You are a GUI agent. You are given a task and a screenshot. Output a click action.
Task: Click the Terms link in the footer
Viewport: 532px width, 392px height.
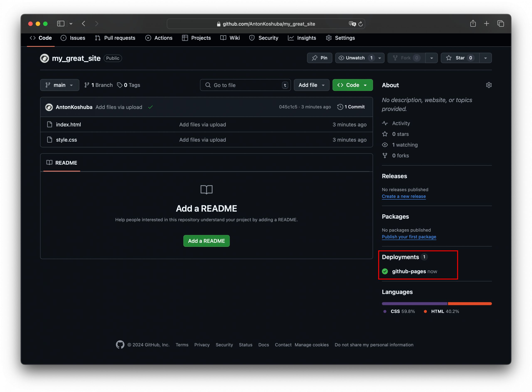tap(182, 345)
